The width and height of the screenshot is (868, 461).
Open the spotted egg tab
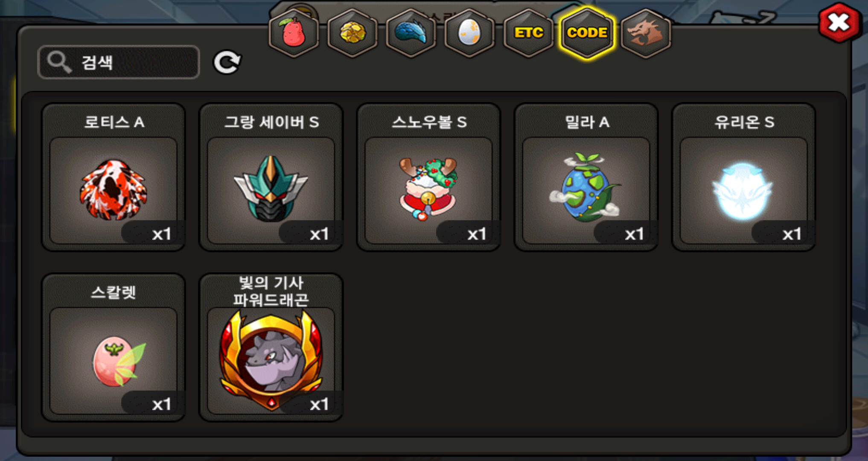click(469, 33)
